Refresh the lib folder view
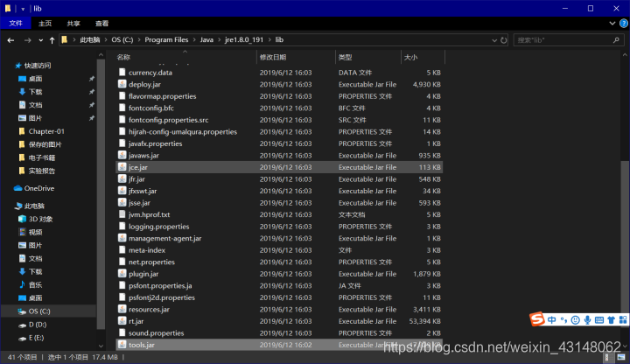This screenshot has height=364, width=630. (503, 40)
